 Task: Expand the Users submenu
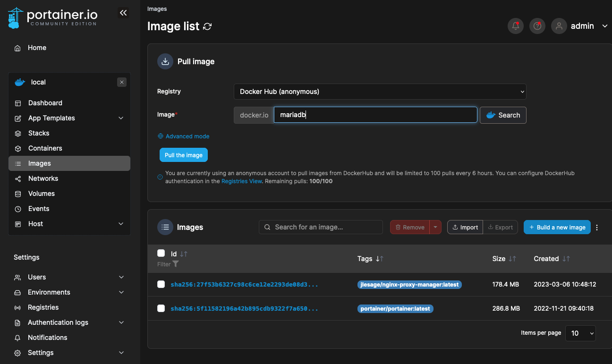tap(121, 277)
